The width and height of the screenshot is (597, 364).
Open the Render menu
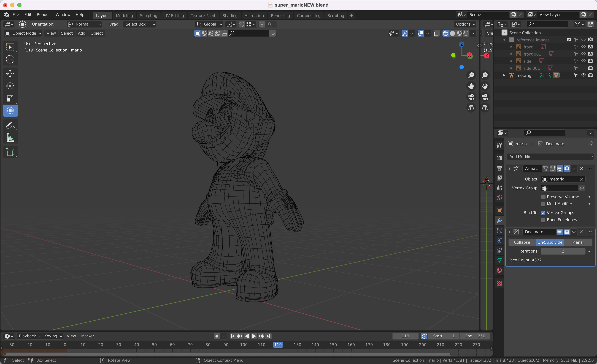click(x=43, y=15)
